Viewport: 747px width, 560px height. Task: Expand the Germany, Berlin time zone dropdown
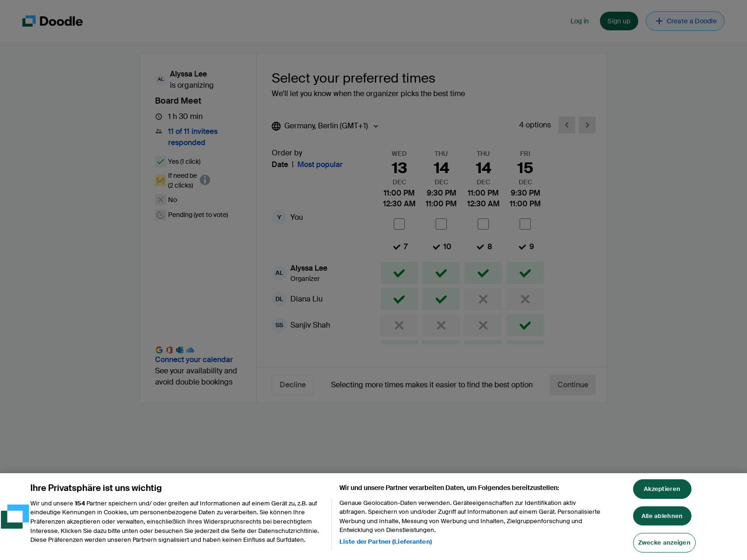[x=325, y=126]
